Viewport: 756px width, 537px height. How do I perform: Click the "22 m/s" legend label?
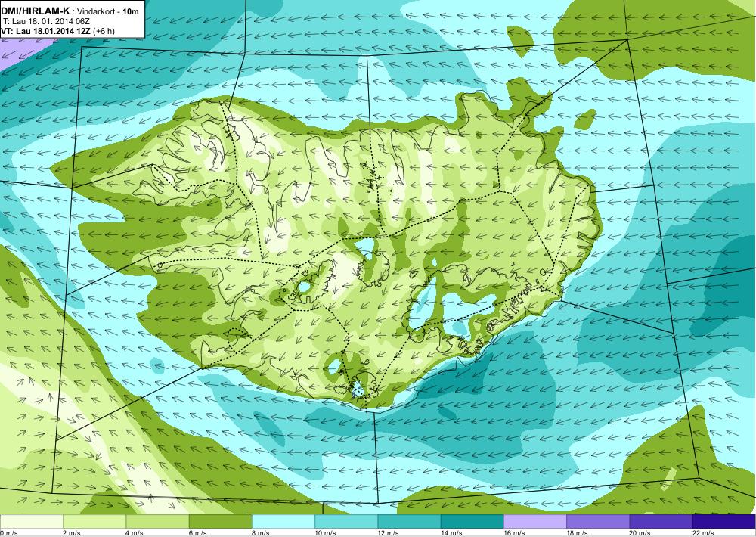click(x=703, y=533)
